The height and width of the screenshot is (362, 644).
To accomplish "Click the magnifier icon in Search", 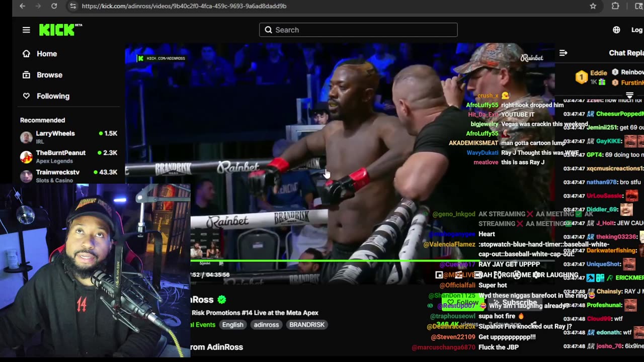I will click(268, 30).
